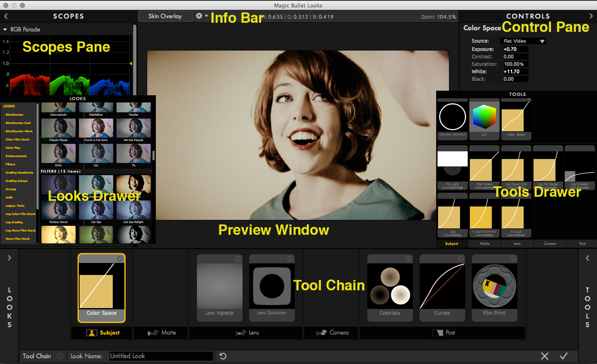Image resolution: width=597 pixels, height=364 pixels.
Task: Click the White value +11.70
Action: (515, 72)
